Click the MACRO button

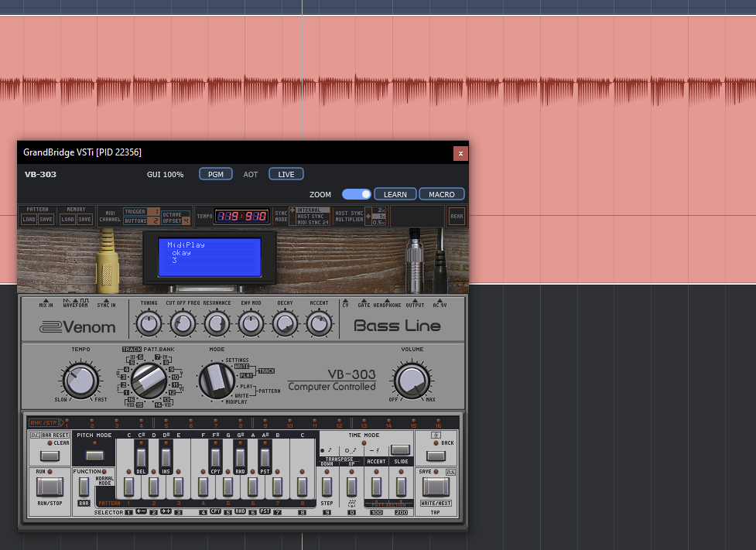(x=442, y=194)
